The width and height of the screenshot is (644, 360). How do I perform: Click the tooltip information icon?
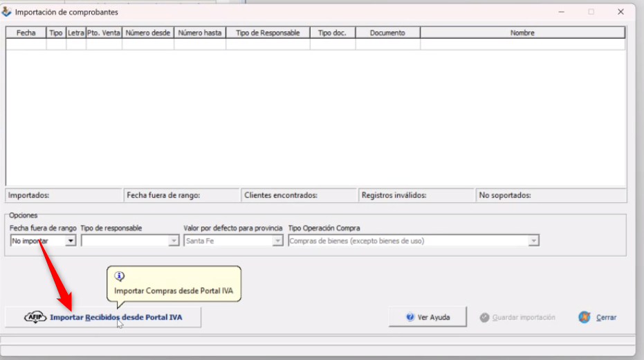click(x=119, y=276)
